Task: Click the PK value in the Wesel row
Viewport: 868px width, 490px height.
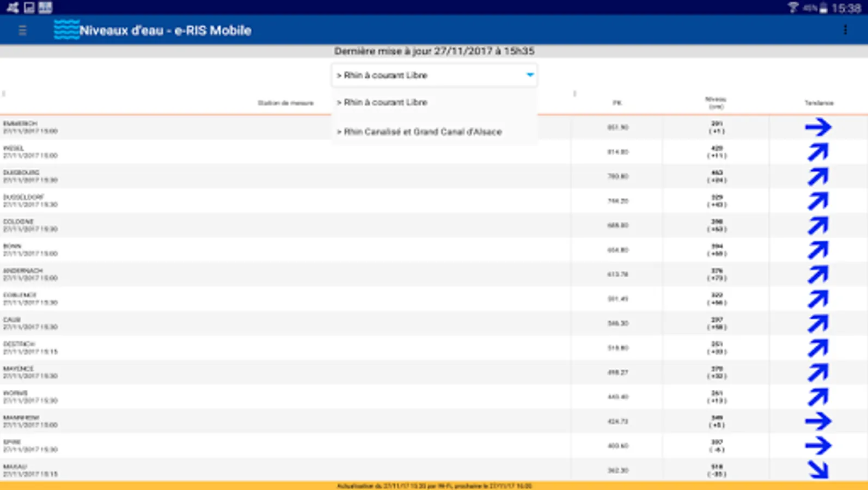Action: (618, 152)
